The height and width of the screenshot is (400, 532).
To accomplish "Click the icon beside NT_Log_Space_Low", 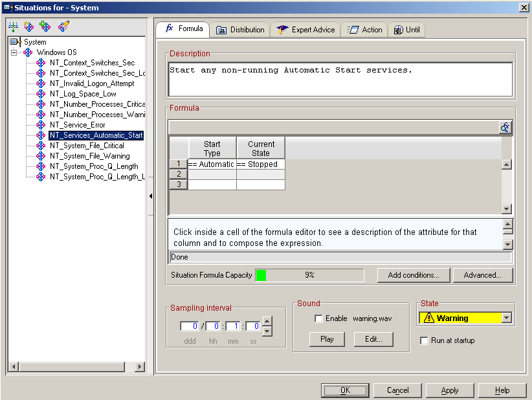I will (41, 94).
